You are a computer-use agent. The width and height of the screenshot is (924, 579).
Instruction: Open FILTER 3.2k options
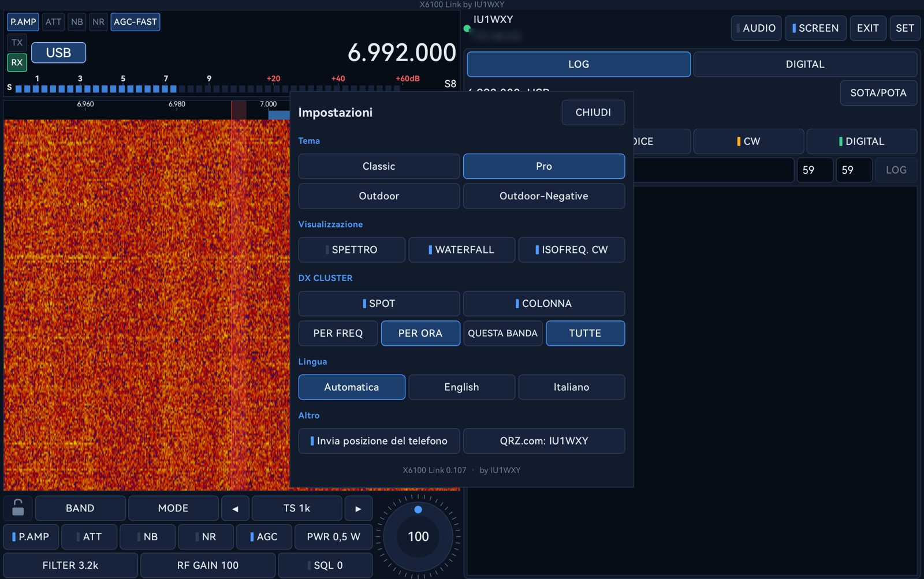(70, 566)
